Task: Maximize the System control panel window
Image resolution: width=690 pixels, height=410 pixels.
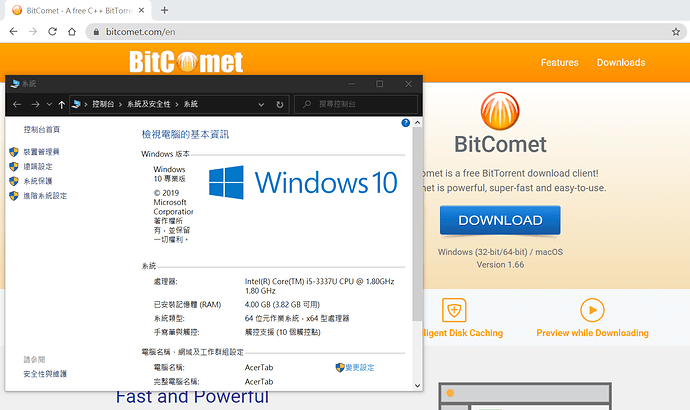Action: point(379,84)
